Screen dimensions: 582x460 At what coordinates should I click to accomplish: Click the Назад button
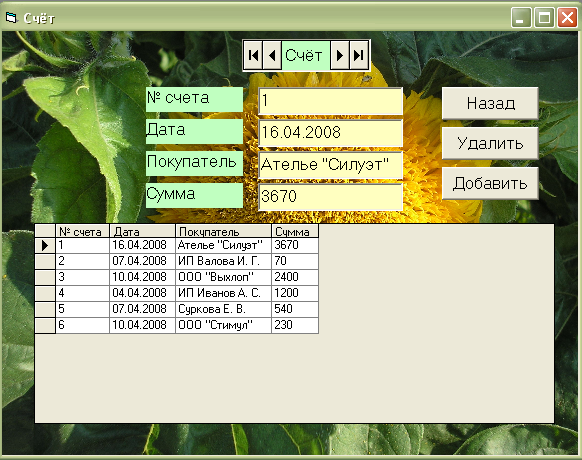click(x=490, y=103)
